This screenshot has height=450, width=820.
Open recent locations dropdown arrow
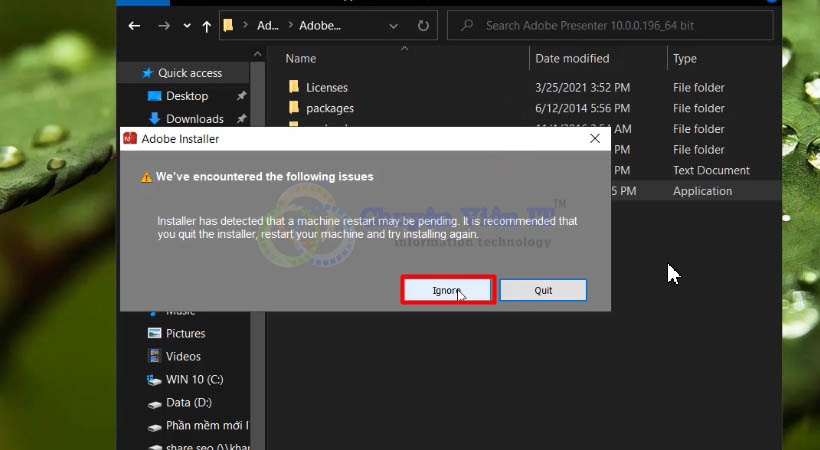pyautogui.click(x=187, y=26)
